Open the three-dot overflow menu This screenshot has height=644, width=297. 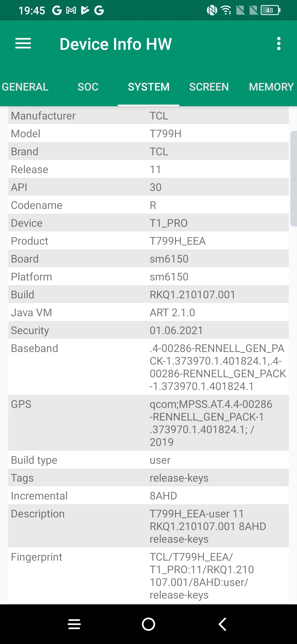tap(279, 44)
